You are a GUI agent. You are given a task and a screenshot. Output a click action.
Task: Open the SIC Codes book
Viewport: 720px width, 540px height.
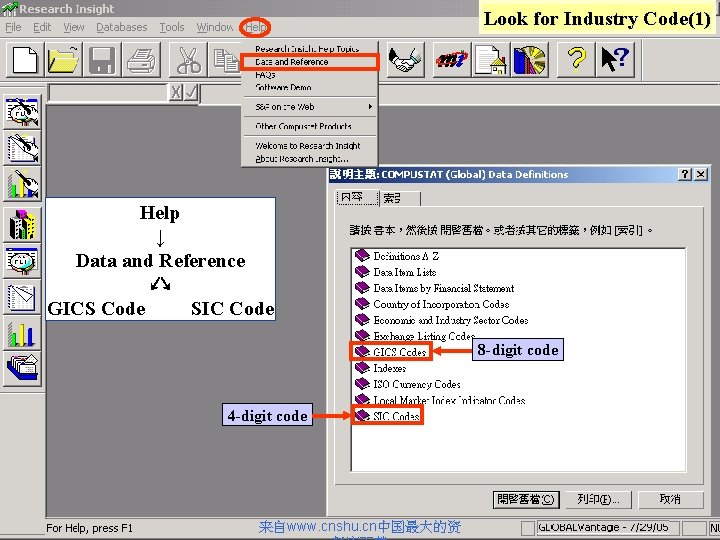click(388, 416)
